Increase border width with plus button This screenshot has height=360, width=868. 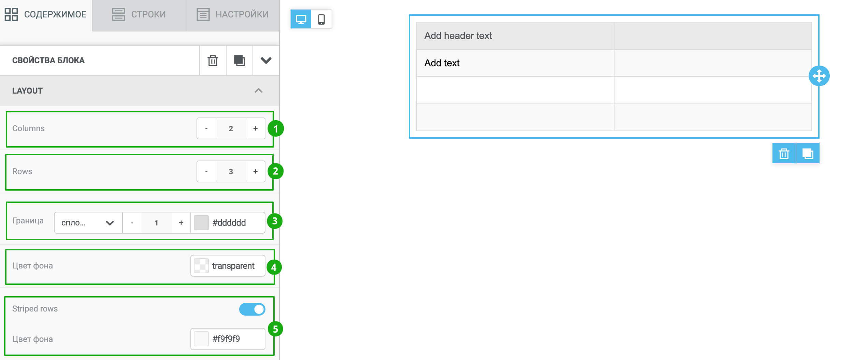tap(181, 223)
